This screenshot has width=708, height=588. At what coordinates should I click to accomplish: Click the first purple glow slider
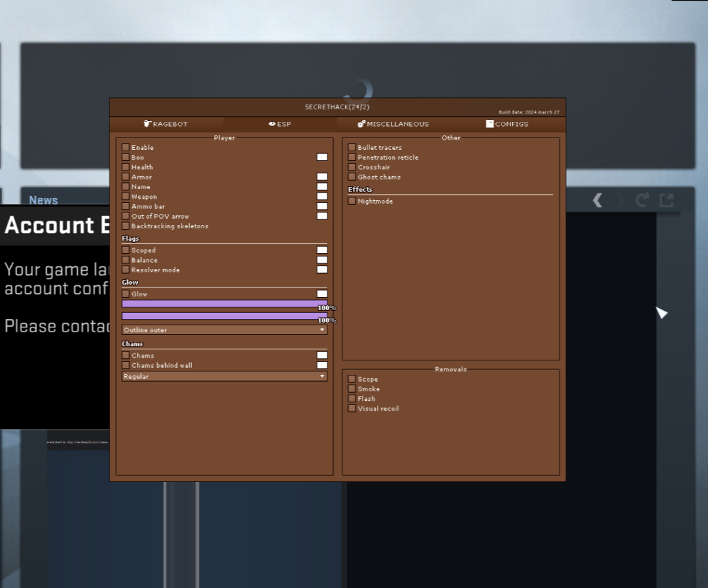tap(224, 303)
